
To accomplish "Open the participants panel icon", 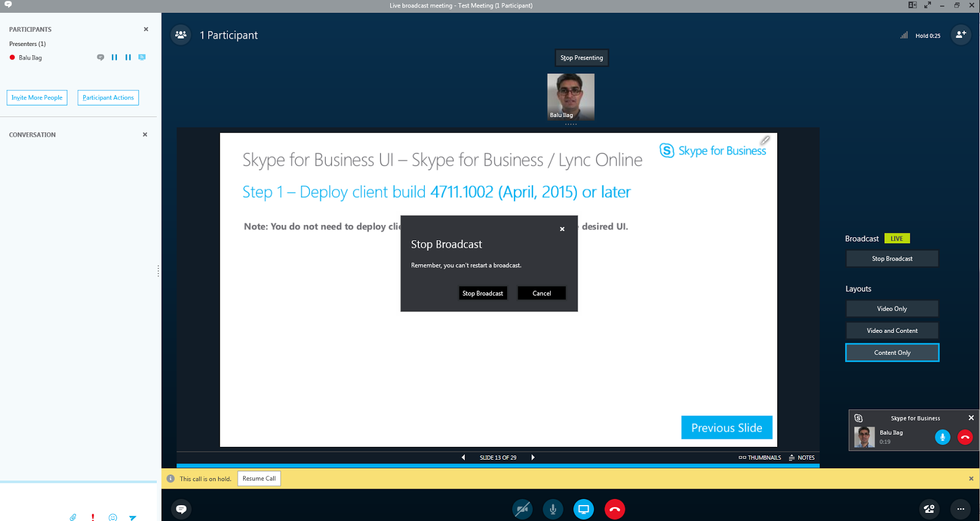I will 181,35.
